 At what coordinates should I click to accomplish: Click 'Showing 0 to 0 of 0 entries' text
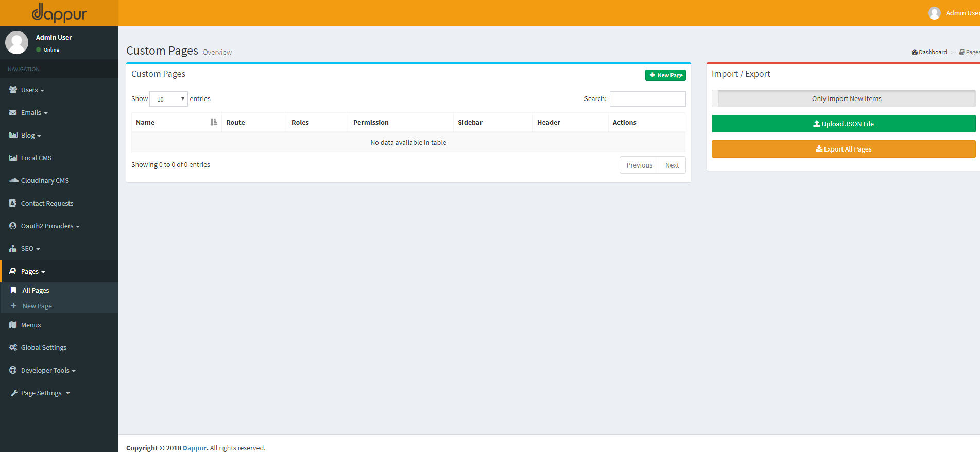click(170, 164)
